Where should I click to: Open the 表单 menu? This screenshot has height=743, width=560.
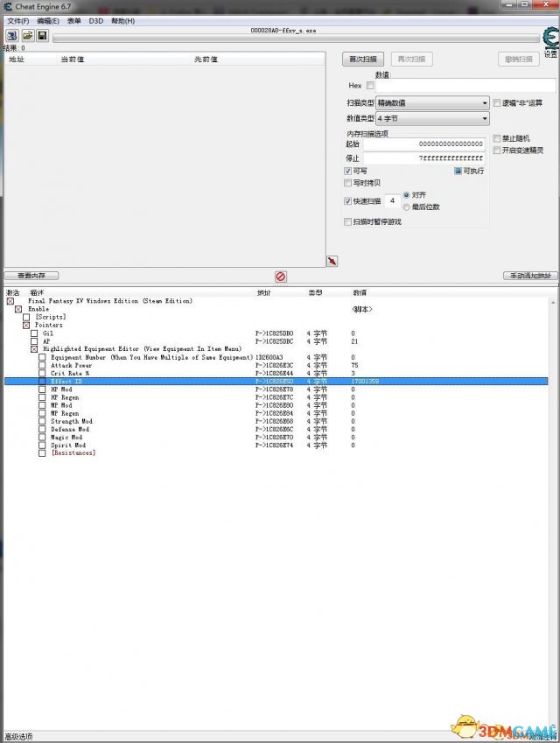[x=73, y=21]
